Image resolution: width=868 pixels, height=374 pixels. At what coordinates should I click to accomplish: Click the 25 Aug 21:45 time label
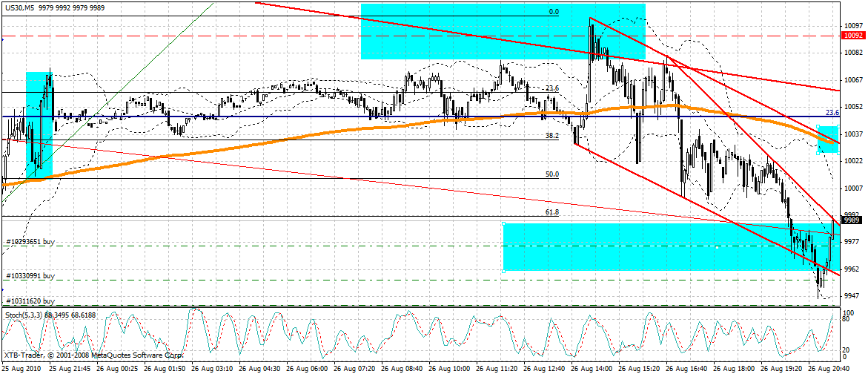69,368
